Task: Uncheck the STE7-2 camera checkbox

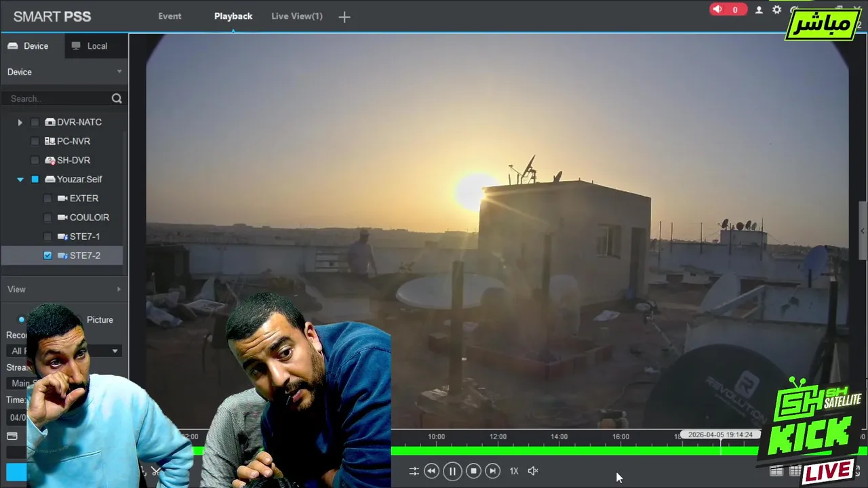Action: pyautogui.click(x=47, y=255)
